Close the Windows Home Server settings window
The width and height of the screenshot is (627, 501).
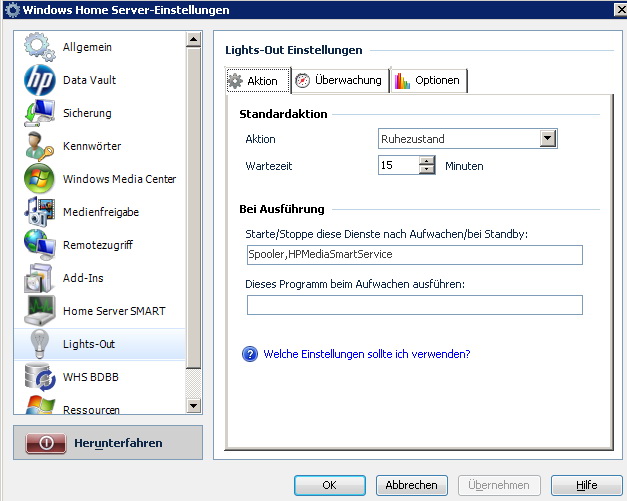tap(621, 10)
